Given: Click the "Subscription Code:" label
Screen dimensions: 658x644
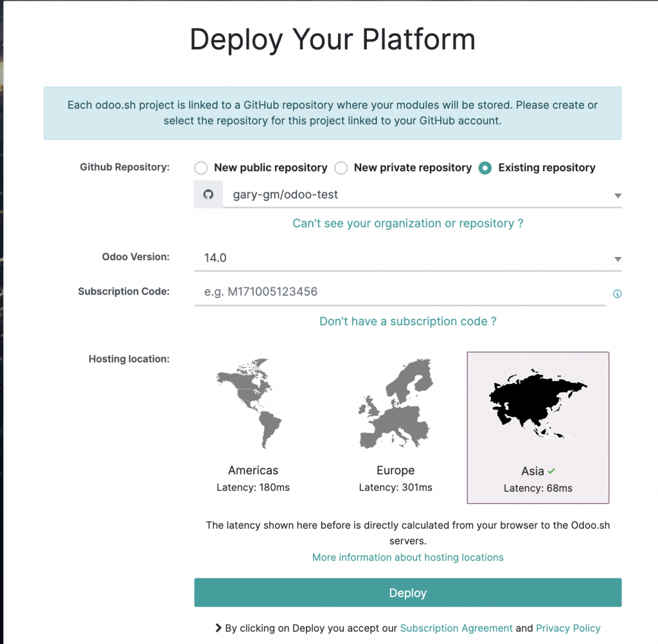Looking at the screenshot, I should coord(124,291).
